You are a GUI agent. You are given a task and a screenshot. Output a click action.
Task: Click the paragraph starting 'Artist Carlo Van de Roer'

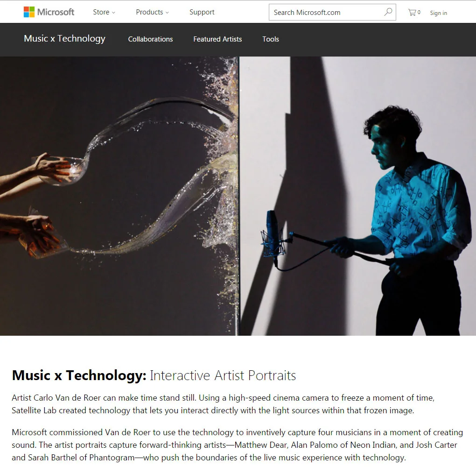223,404
